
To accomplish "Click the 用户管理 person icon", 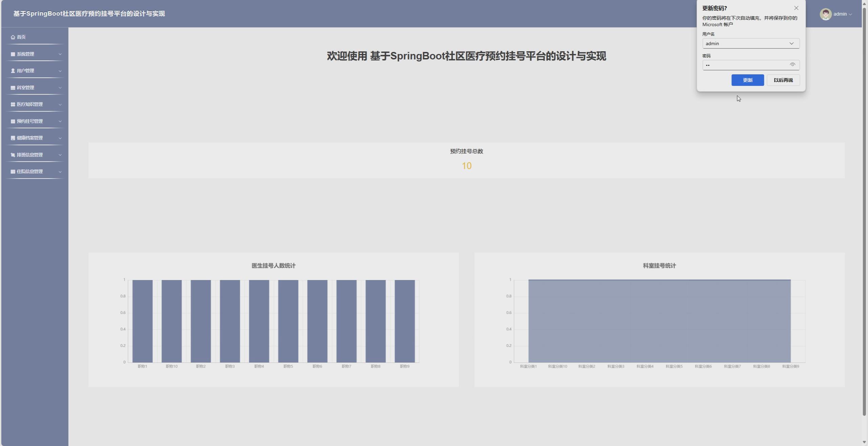I will (13, 70).
